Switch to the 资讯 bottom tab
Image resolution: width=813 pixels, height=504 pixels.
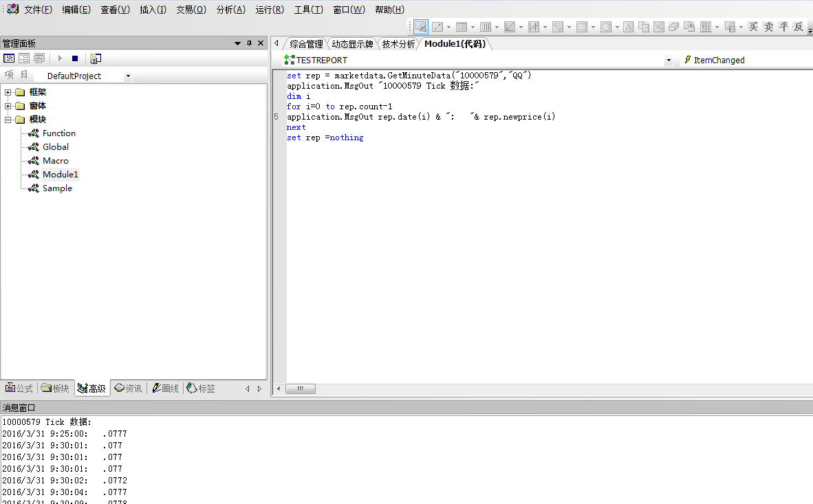[128, 388]
